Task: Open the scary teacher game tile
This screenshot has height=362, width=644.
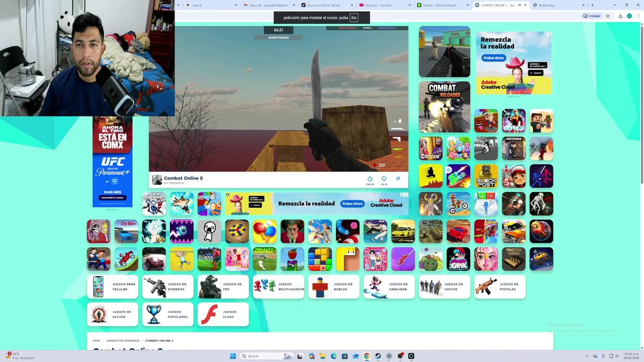Action: tap(292, 231)
